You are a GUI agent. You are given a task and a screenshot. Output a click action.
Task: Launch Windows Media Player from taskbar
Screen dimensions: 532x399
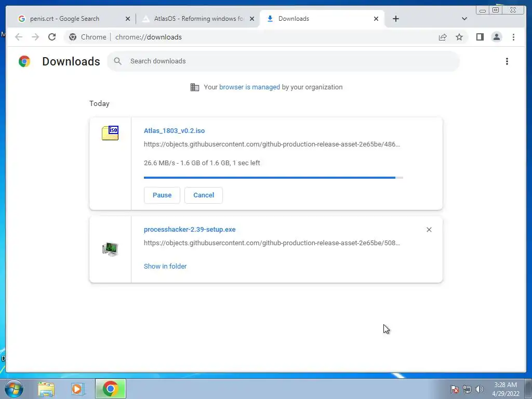77,389
